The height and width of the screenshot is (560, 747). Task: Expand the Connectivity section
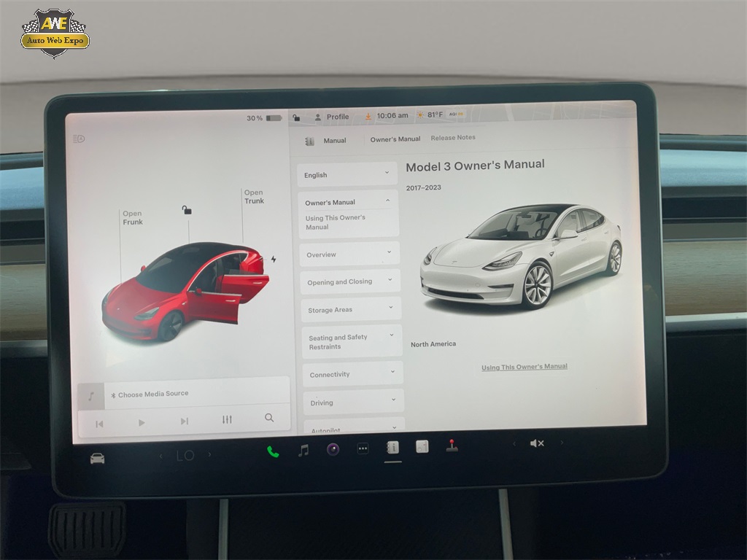(353, 374)
